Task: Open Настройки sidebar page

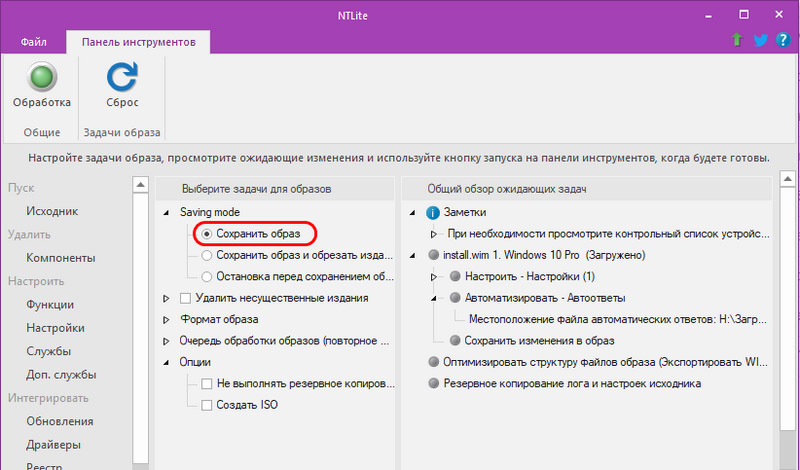Action: tap(55, 328)
